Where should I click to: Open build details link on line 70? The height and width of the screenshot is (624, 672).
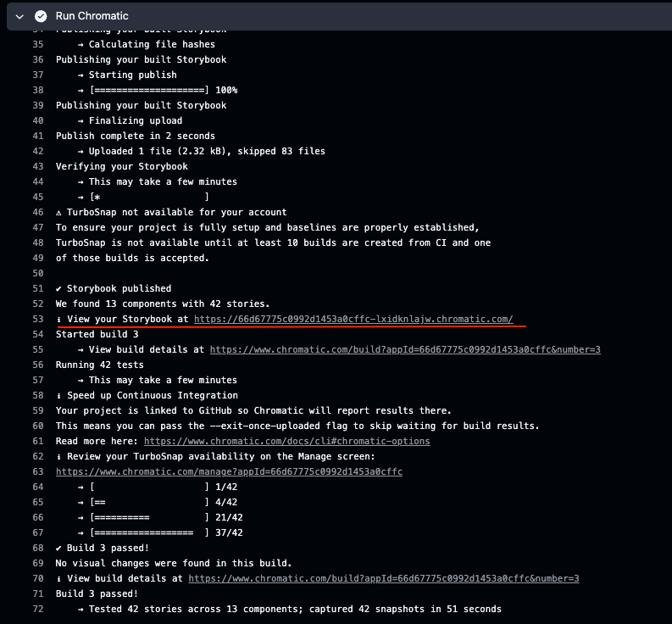(x=384, y=578)
